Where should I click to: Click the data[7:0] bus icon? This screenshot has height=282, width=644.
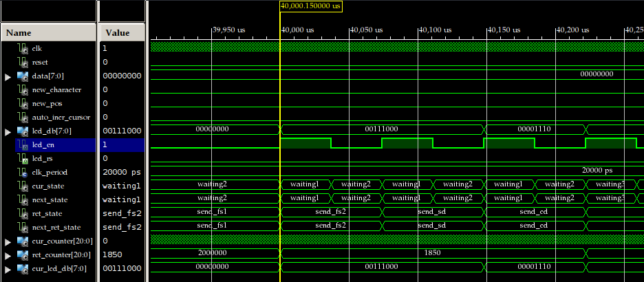23,76
